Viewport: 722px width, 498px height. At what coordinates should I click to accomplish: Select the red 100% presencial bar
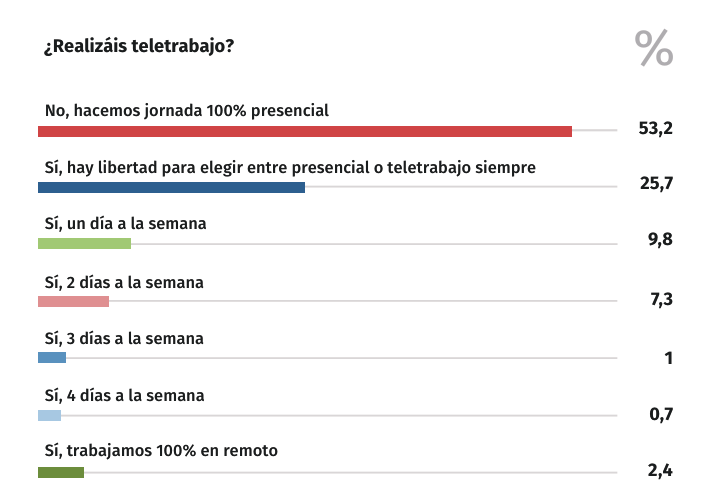pos(304,131)
